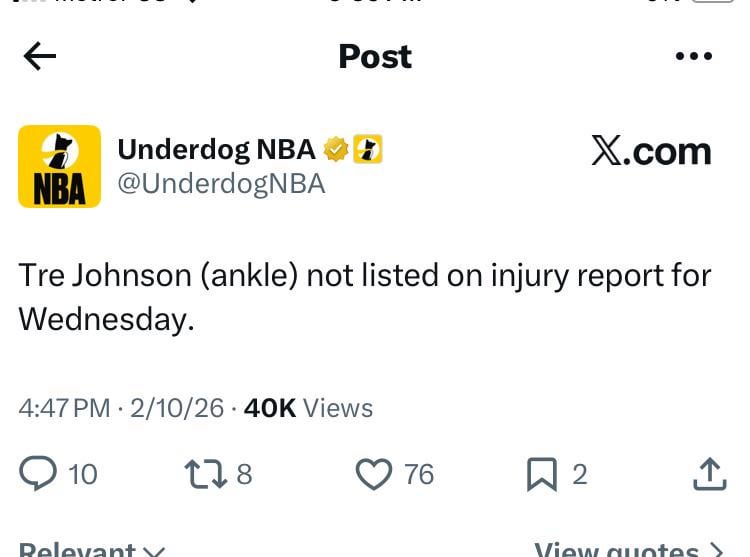The width and height of the screenshot is (750, 557).
Task: Click the 40K Views count
Action: coord(308,408)
